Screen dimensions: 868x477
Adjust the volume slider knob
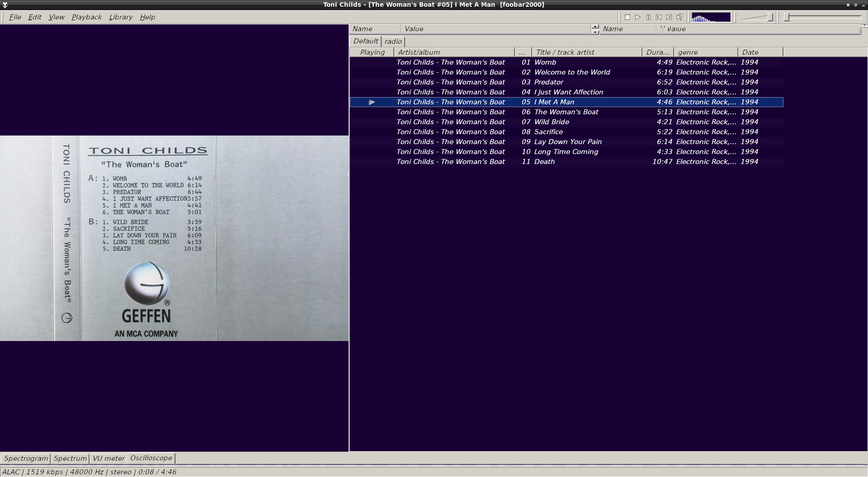(x=770, y=17)
